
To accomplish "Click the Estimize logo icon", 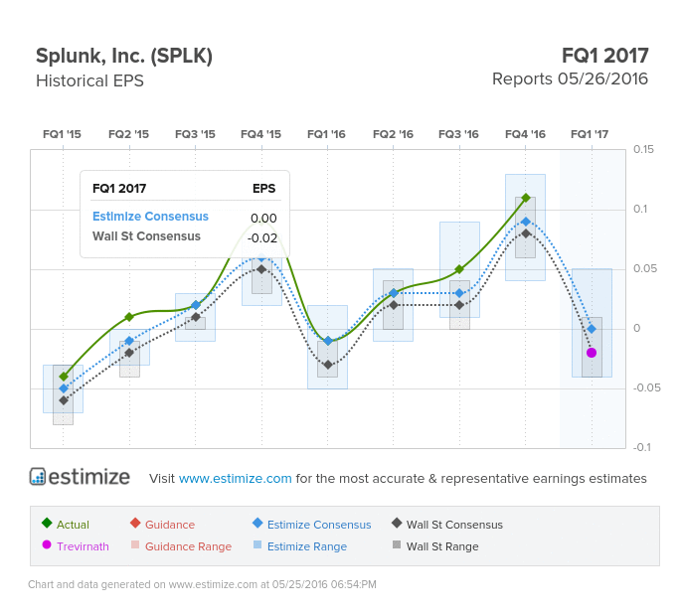I will (38, 477).
